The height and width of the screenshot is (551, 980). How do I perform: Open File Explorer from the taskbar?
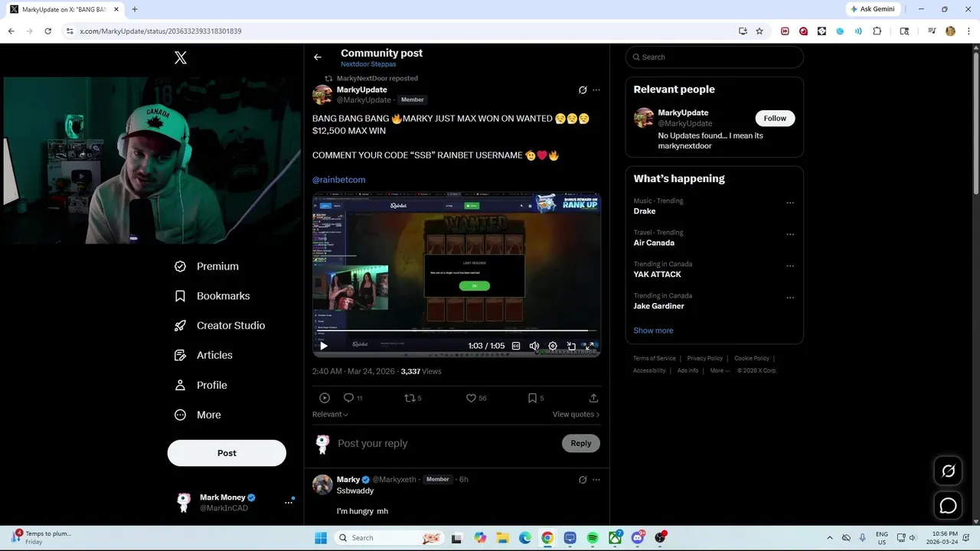(502, 538)
